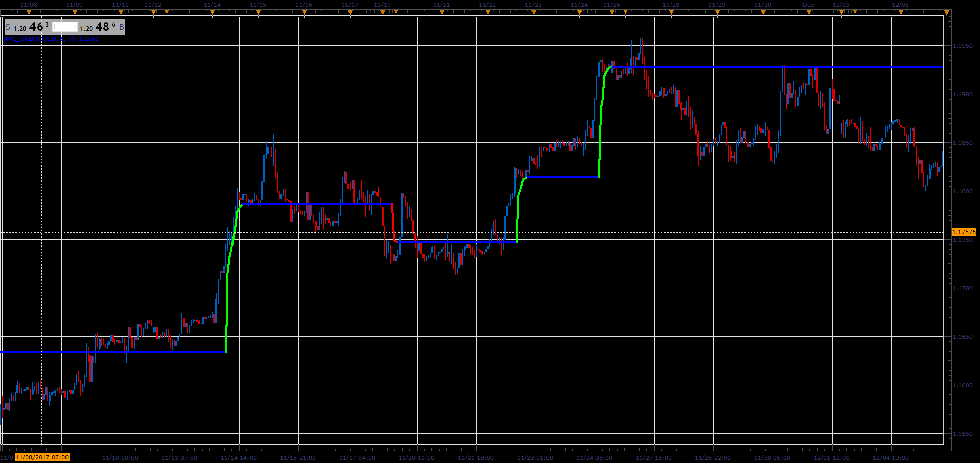Click the 1.1950 price axis label
The height and width of the screenshot is (463, 980).
tap(963, 46)
